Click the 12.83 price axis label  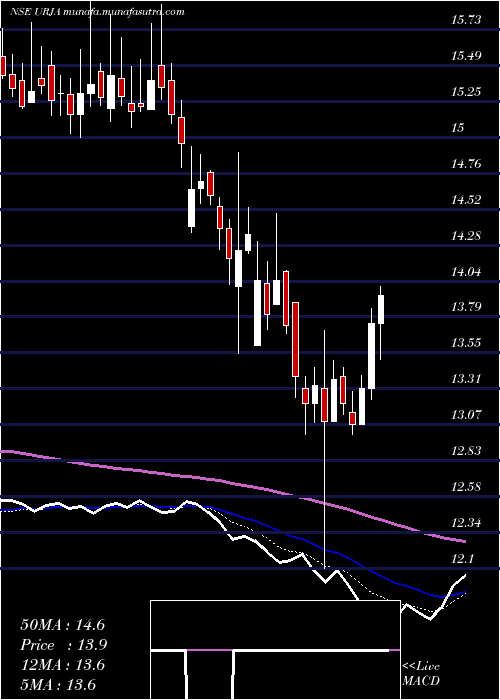[x=467, y=450]
